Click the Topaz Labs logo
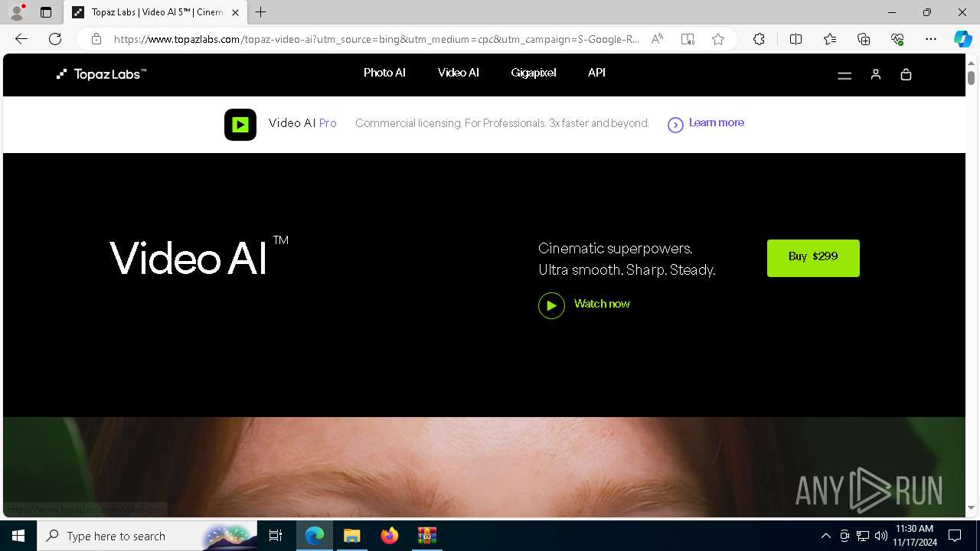The height and width of the screenshot is (551, 980). pyautogui.click(x=101, y=74)
